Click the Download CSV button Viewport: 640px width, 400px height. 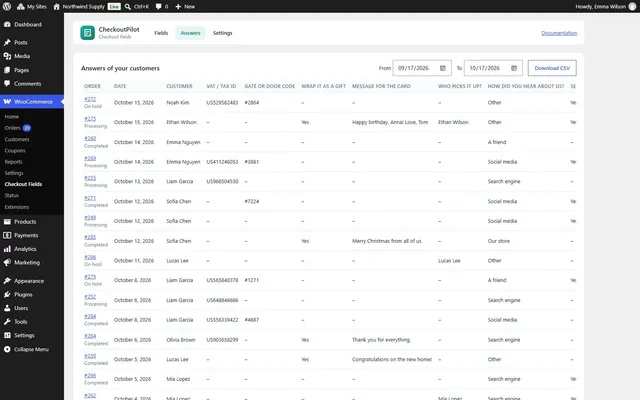552,68
